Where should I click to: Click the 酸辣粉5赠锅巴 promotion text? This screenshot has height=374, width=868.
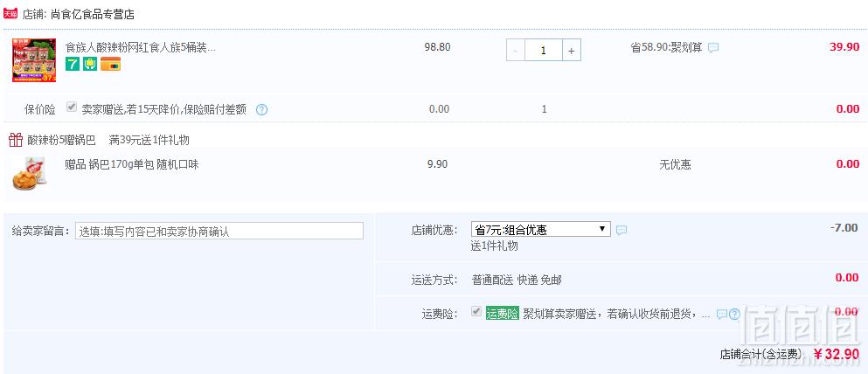[61, 140]
